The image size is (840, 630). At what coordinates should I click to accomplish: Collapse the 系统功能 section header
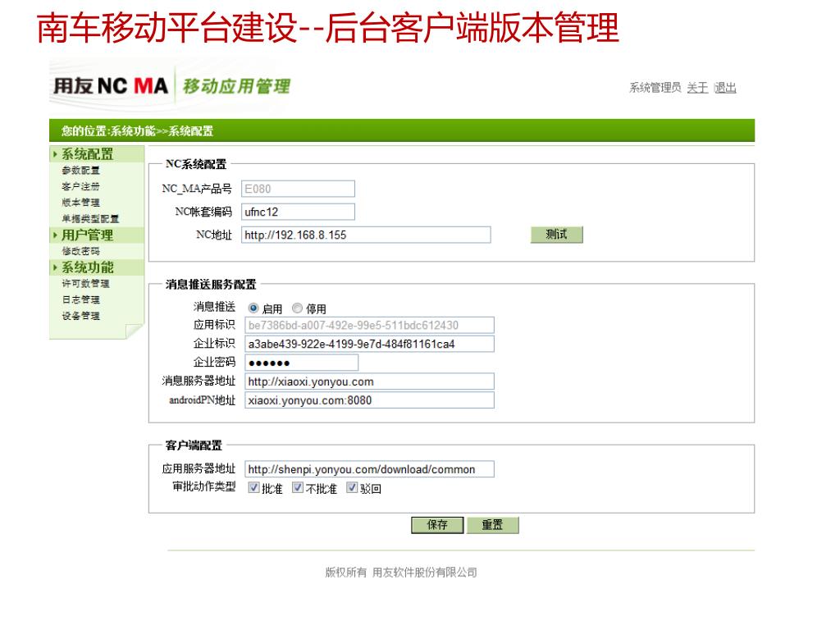(97, 267)
